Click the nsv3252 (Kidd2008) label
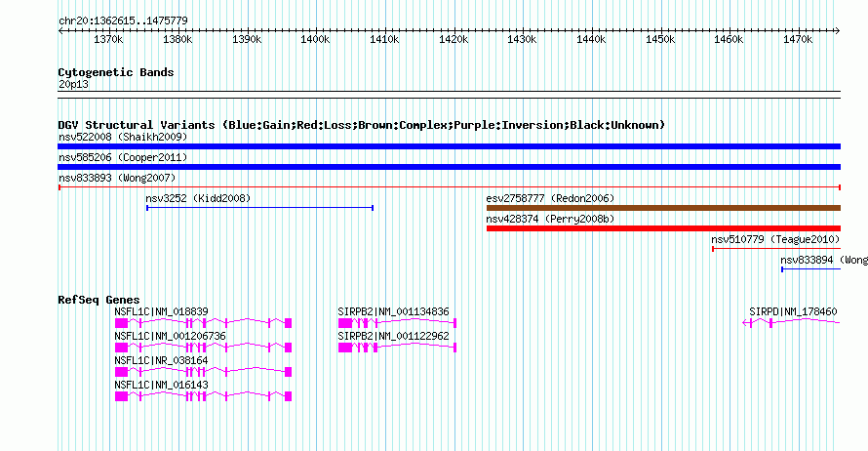868x451 pixels. tap(198, 198)
